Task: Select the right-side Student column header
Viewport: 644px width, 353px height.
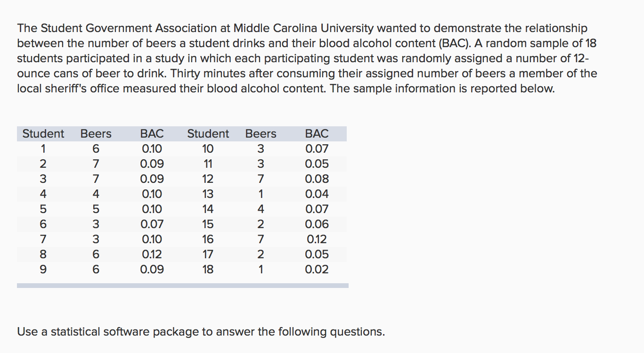Action: coord(208,134)
